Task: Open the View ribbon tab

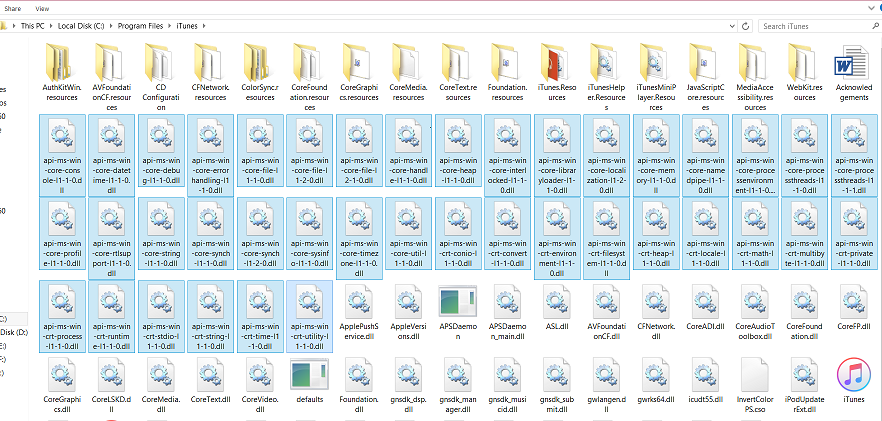Action: [42, 8]
